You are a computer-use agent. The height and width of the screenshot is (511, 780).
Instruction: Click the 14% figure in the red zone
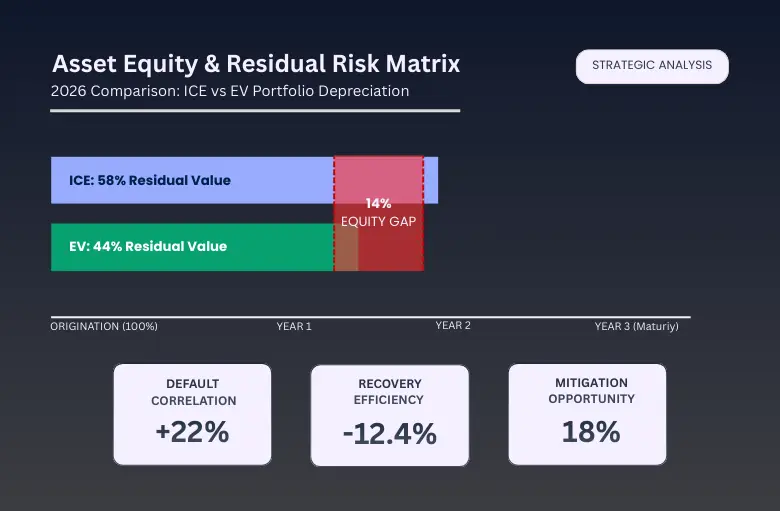(378, 204)
